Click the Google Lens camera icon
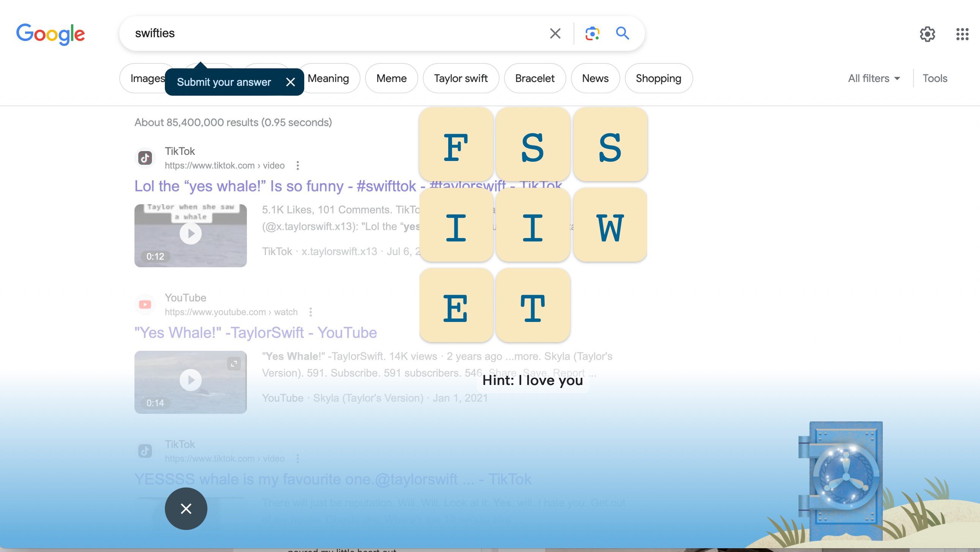 tap(592, 33)
